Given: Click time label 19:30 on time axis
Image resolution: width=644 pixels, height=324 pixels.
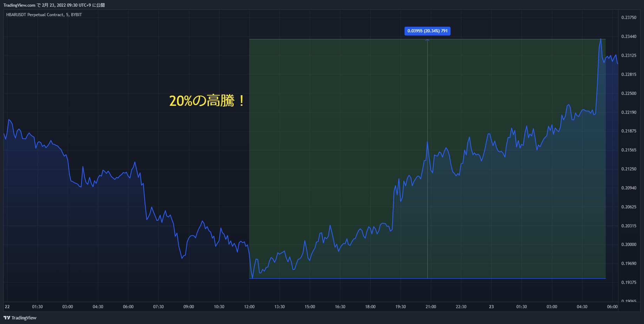Looking at the screenshot, I should point(401,307).
